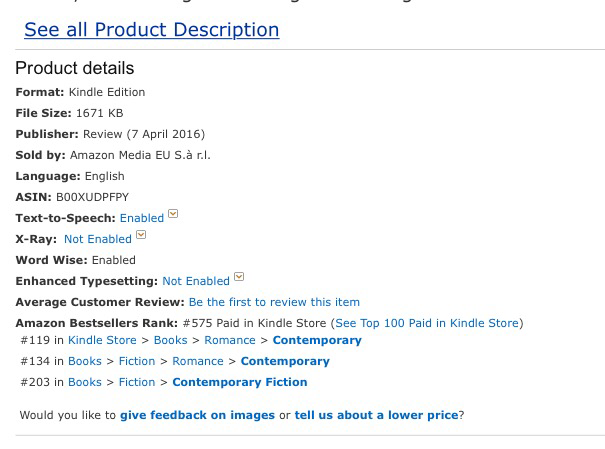Click tell us about a lower price
Viewport: 605px width, 449px height.
(376, 415)
